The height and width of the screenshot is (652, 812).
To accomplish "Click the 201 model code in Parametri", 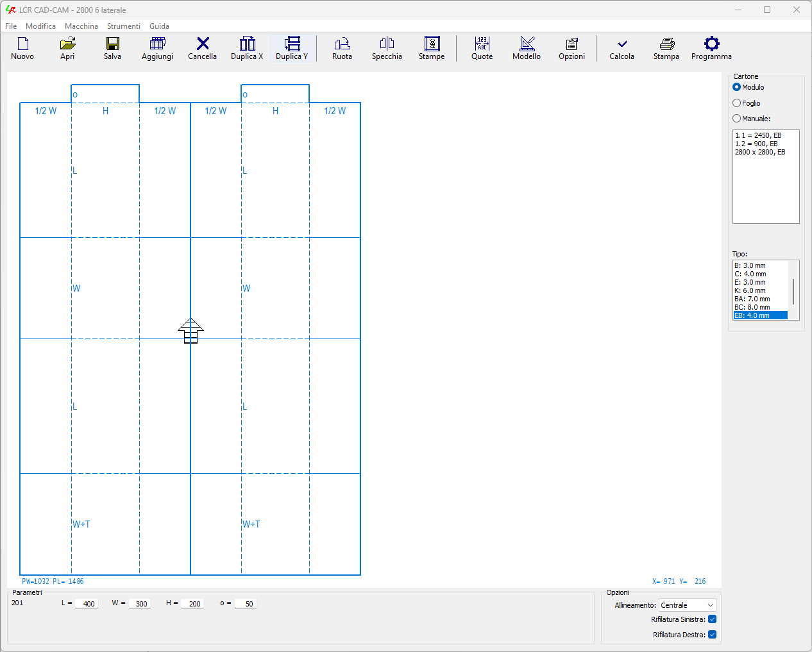I will pyautogui.click(x=17, y=603).
